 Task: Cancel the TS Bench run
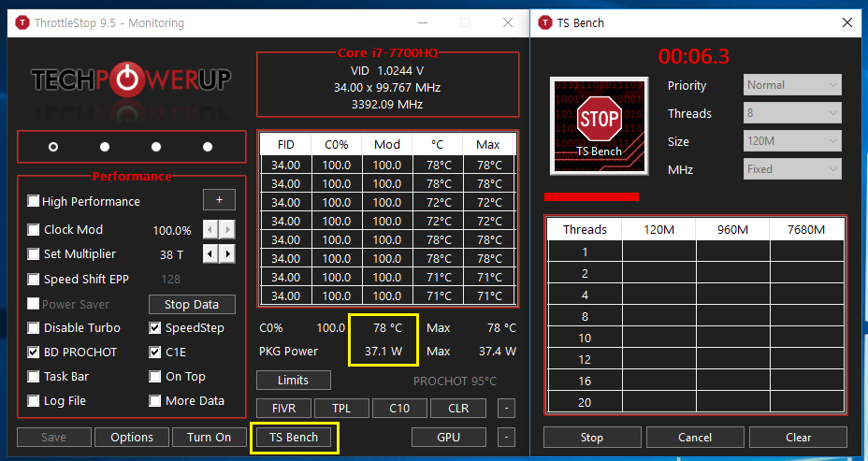tap(695, 438)
